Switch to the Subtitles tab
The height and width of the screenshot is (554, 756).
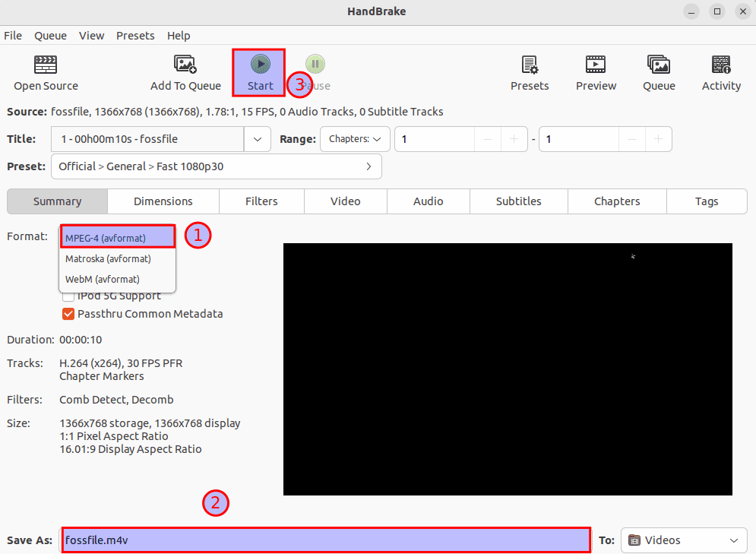[x=519, y=201]
